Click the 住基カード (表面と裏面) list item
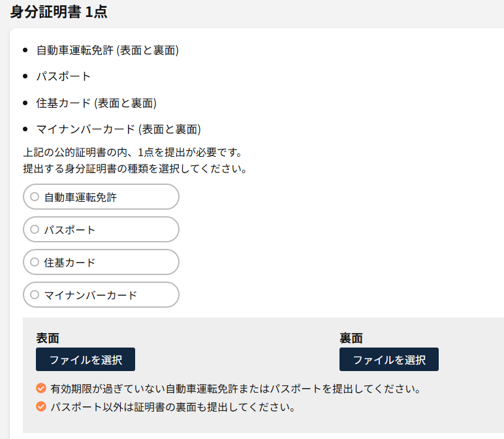Screen dimensions: 504x439 [97, 103]
